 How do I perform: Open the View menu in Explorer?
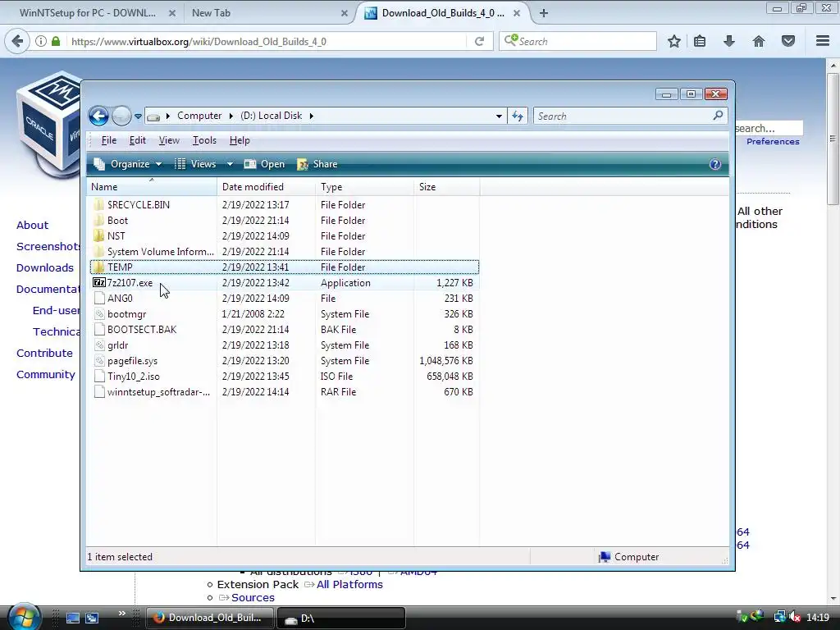pos(169,140)
